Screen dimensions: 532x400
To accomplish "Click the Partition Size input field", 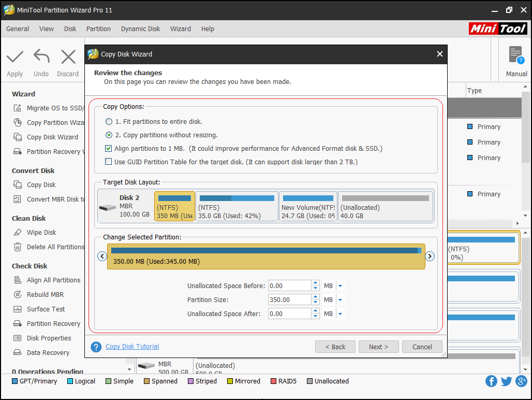I will tap(290, 300).
